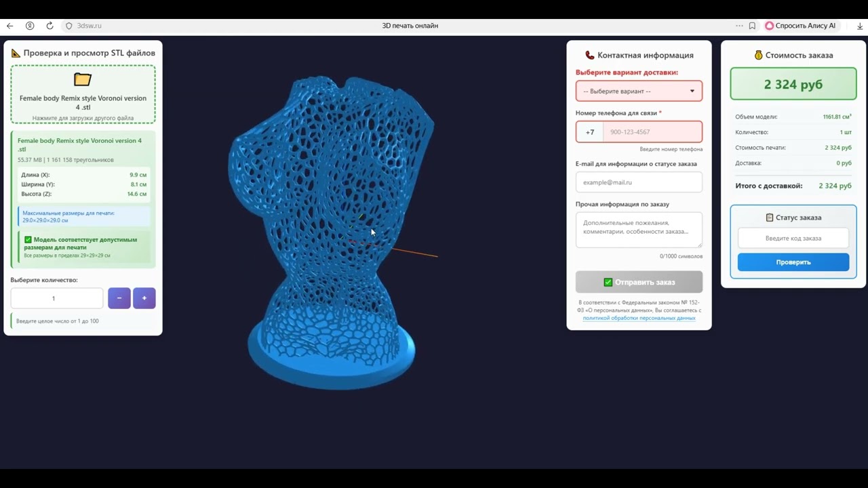Click the Ширина (Y) 8.1 см row

[83, 184]
